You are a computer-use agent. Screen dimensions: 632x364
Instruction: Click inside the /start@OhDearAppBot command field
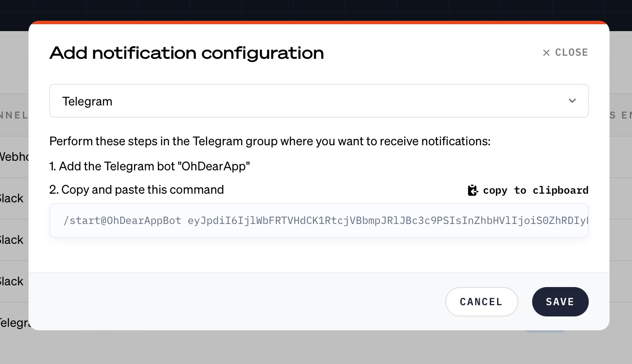coord(319,220)
